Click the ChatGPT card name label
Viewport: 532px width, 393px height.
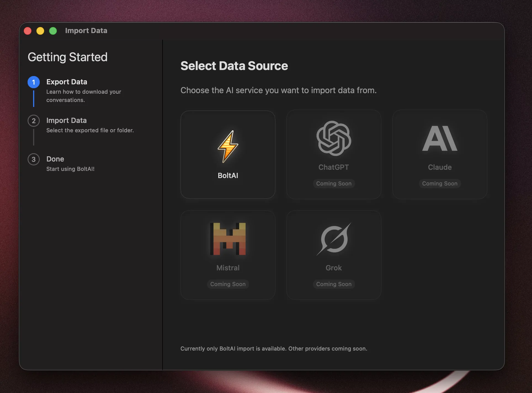coord(334,167)
